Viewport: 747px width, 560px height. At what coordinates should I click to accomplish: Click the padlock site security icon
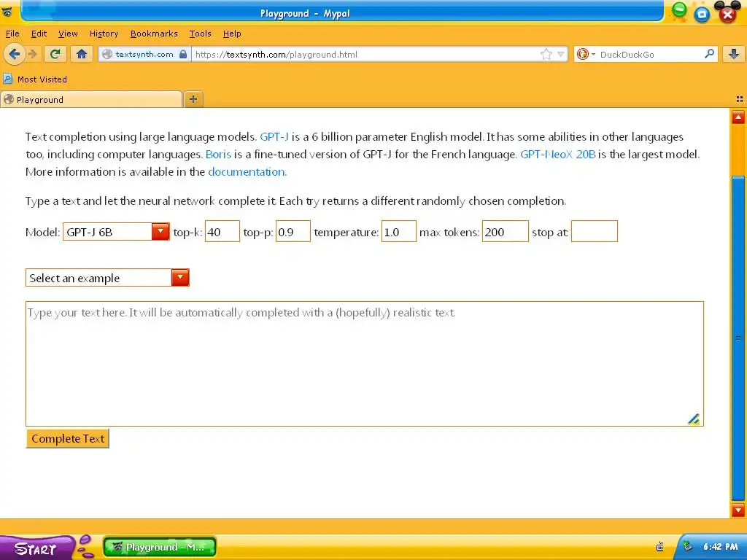tap(183, 54)
